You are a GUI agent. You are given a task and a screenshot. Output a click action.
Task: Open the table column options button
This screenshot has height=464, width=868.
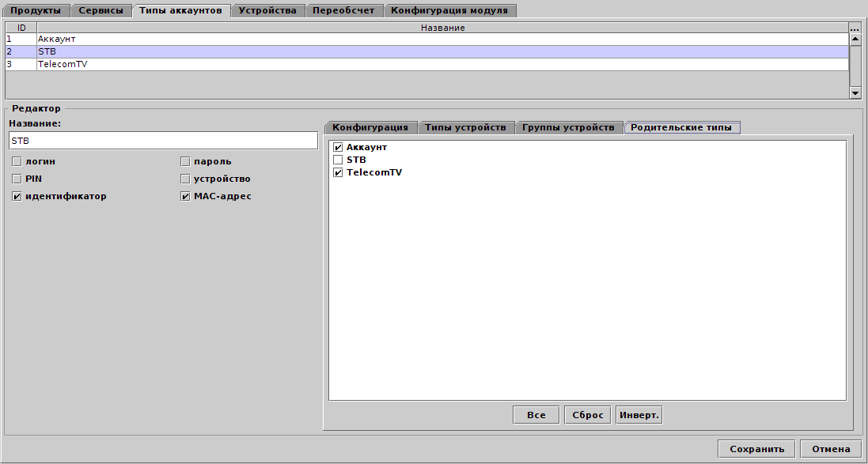tap(855, 28)
